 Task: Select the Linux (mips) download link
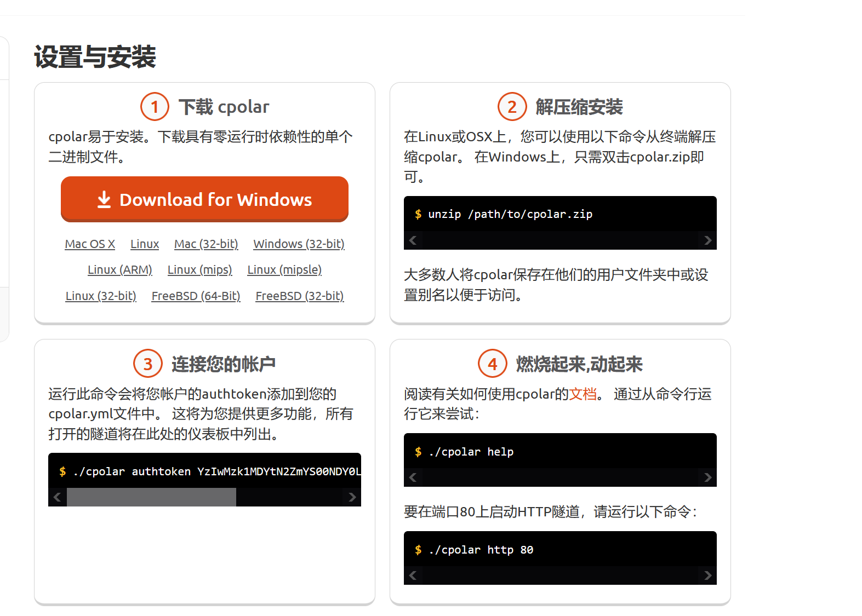click(200, 270)
